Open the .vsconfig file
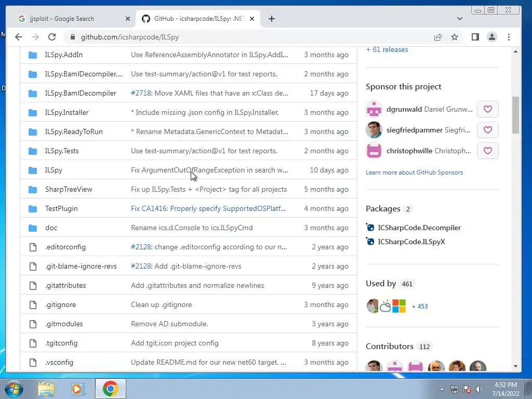532x399 pixels. click(x=59, y=362)
